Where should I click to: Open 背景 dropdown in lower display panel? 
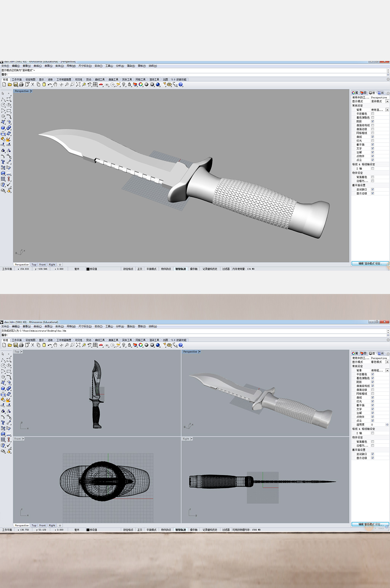(387, 370)
